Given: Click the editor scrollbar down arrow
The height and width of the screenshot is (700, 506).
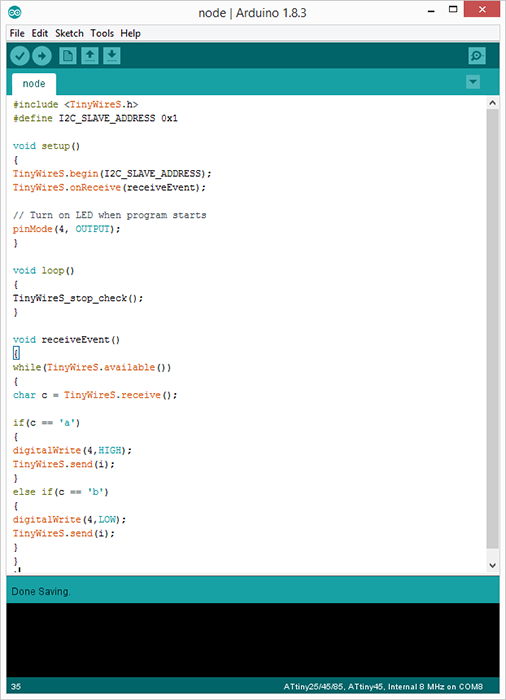Looking at the screenshot, I should pos(492,565).
